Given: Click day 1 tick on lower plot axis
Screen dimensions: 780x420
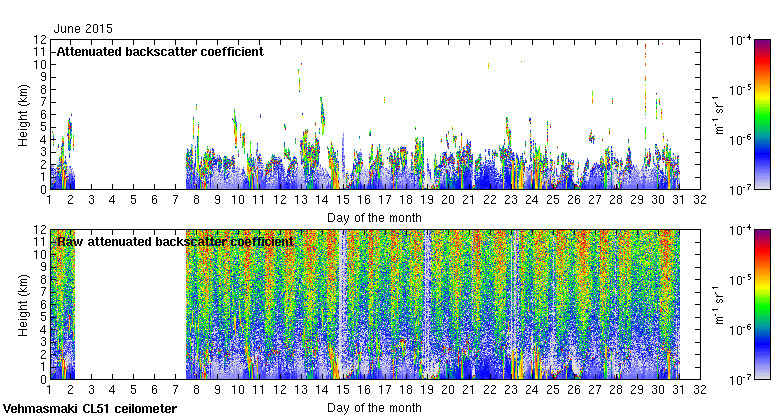Looking at the screenshot, I should point(49,390).
